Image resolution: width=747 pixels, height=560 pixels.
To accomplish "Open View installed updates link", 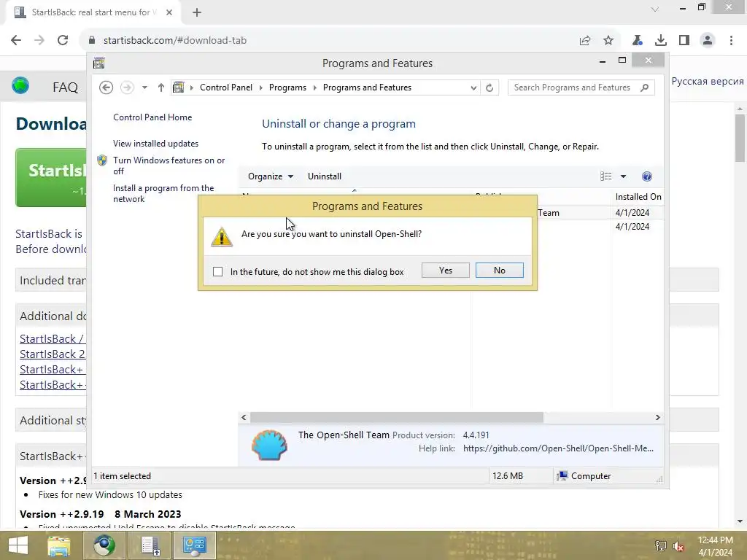I will tap(155, 144).
